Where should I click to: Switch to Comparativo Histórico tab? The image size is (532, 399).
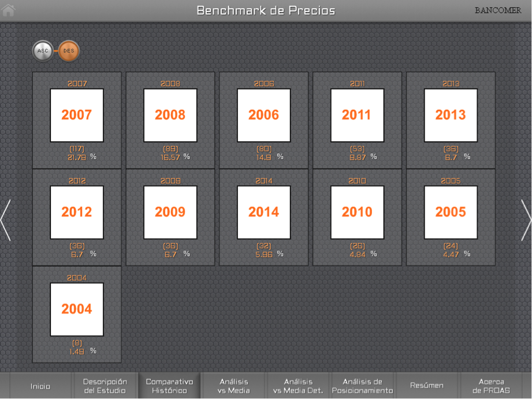point(169,386)
